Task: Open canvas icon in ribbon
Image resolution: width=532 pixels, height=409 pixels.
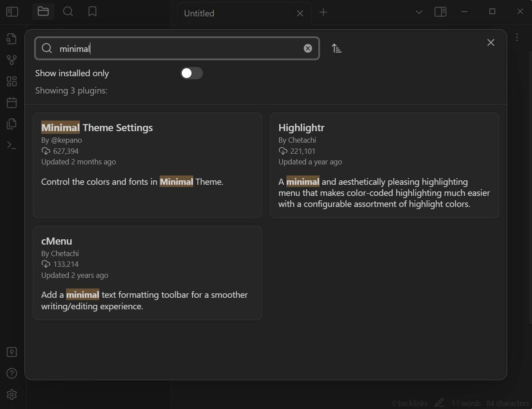Action: click(x=12, y=81)
